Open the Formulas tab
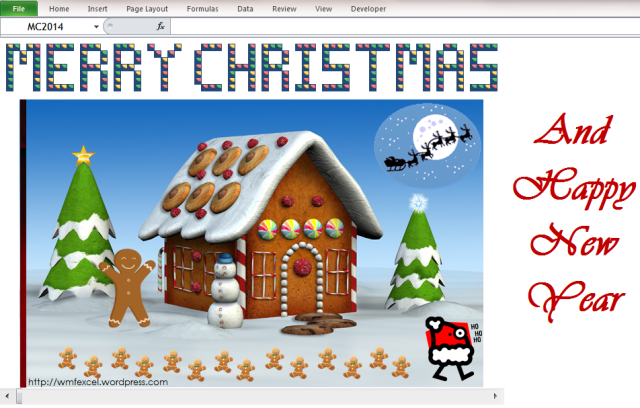The width and height of the screenshot is (640, 408). tap(202, 9)
